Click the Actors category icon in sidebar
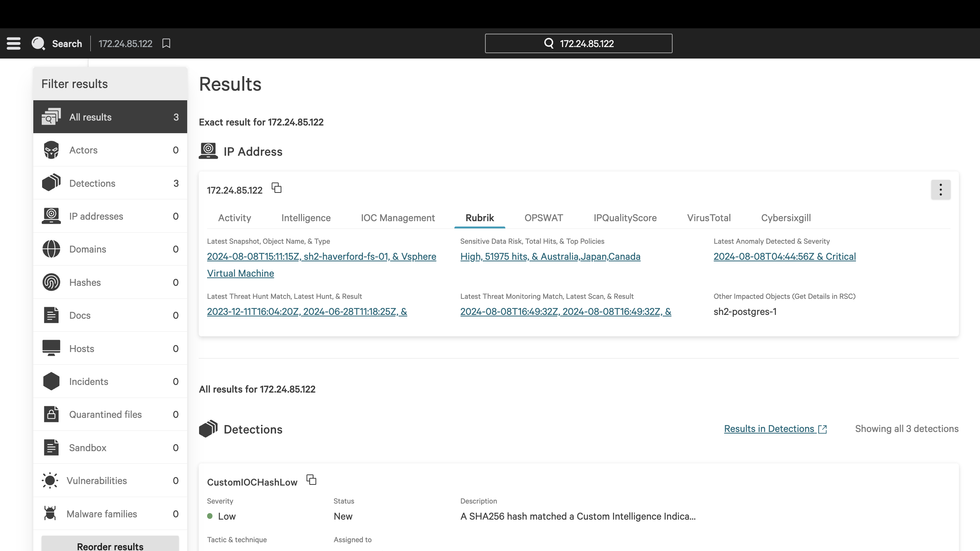Viewport: 980px width, 551px height. pos(51,149)
